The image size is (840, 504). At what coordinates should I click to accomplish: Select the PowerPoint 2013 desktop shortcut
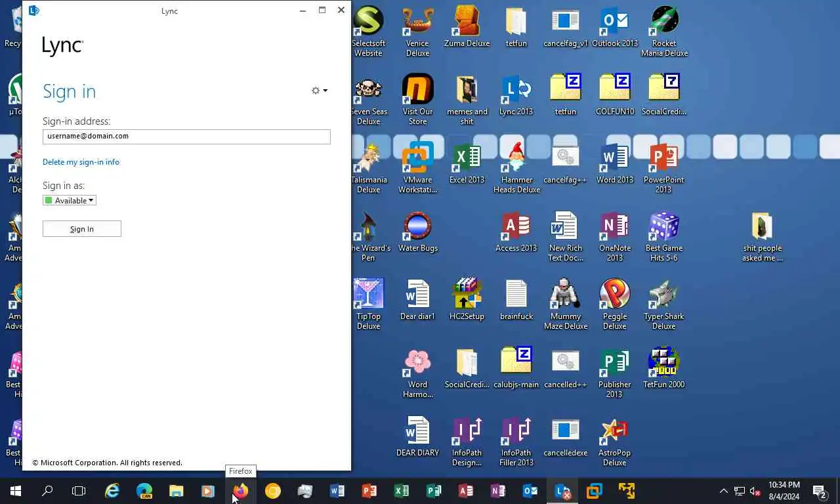tap(663, 168)
